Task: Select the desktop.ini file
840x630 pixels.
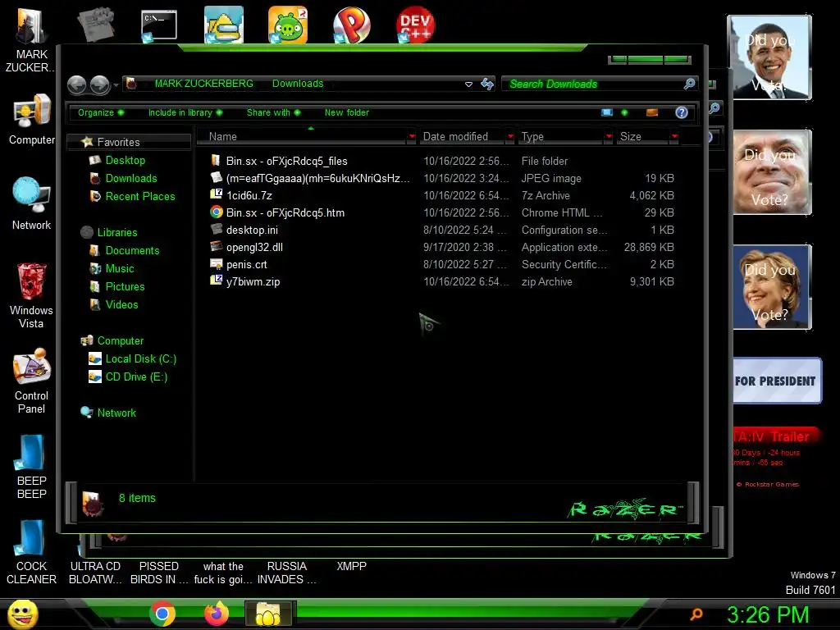Action: pos(252,230)
